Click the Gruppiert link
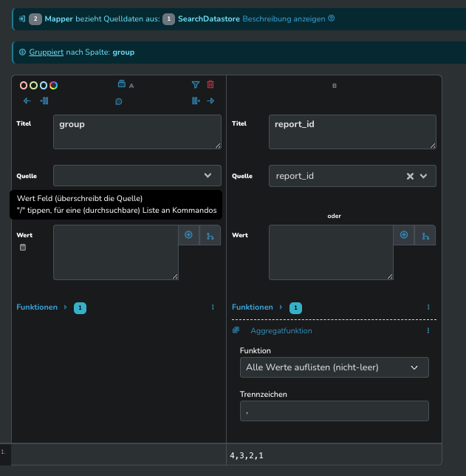The width and height of the screenshot is (466, 476). click(x=46, y=52)
